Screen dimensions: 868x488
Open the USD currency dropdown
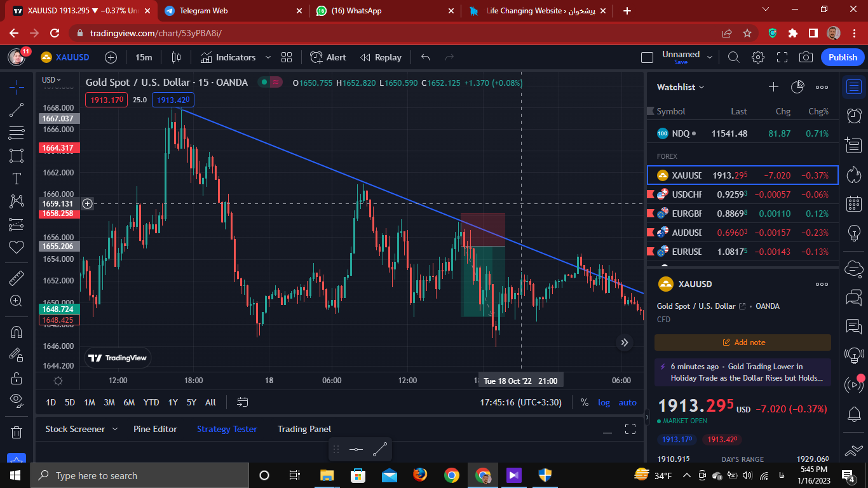coord(51,80)
